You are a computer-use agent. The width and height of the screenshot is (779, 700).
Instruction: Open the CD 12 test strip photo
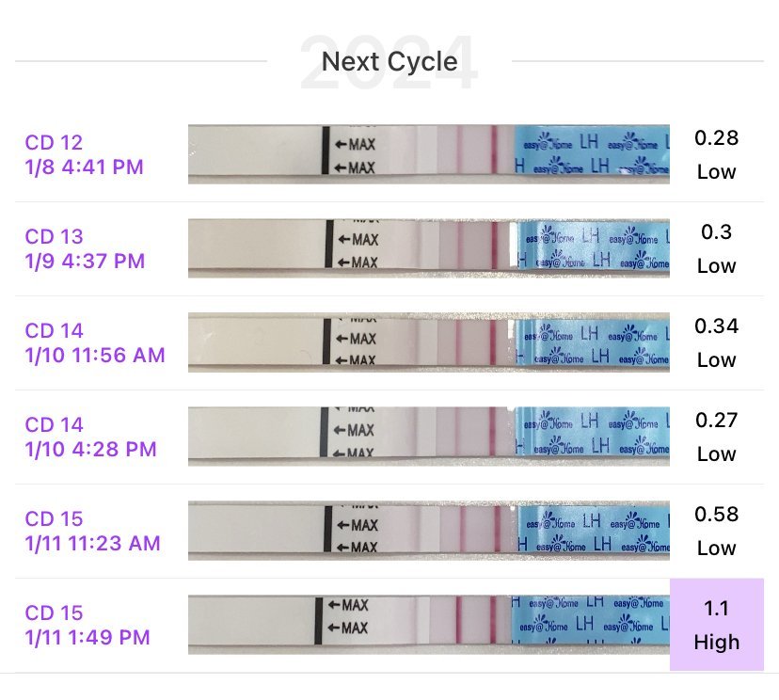click(x=428, y=154)
